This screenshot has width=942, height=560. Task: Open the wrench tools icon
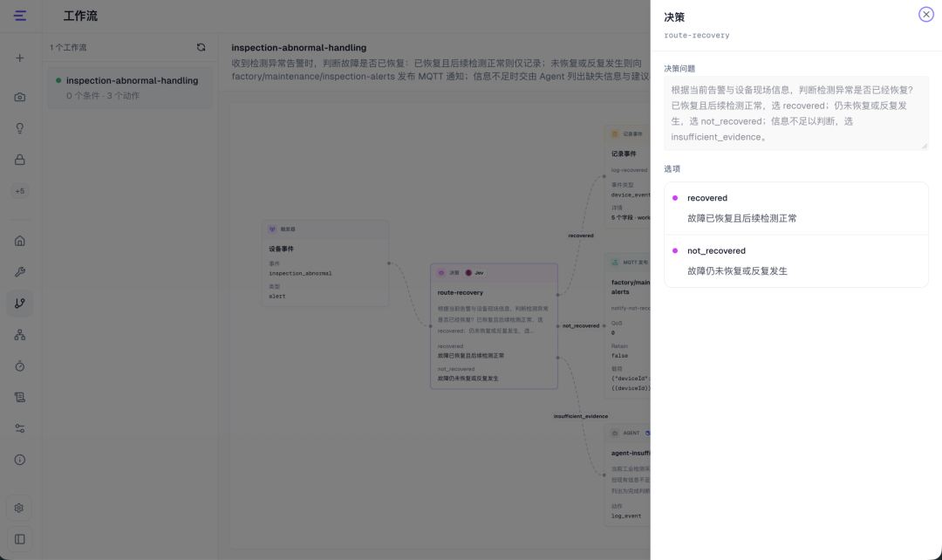tap(20, 272)
